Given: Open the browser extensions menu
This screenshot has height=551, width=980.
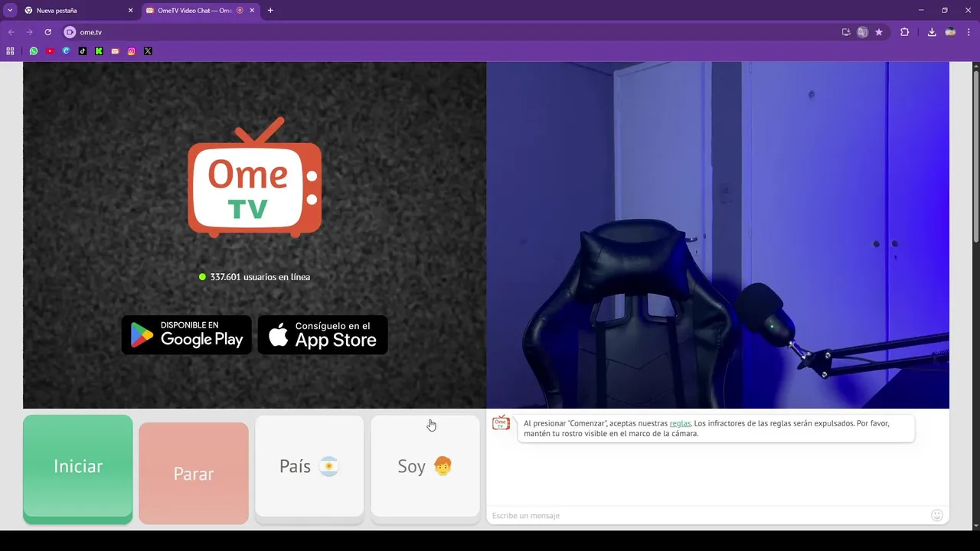Looking at the screenshot, I should point(905,32).
